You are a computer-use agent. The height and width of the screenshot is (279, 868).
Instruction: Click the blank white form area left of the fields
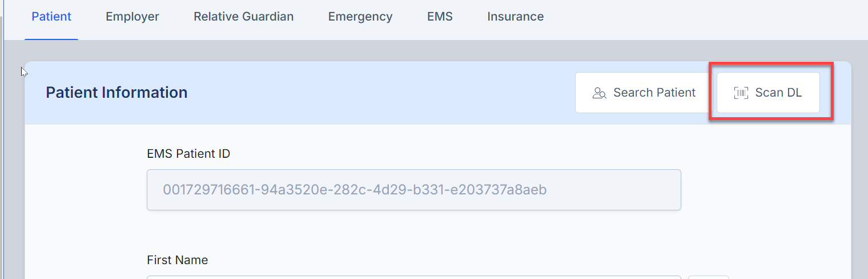[86, 200]
